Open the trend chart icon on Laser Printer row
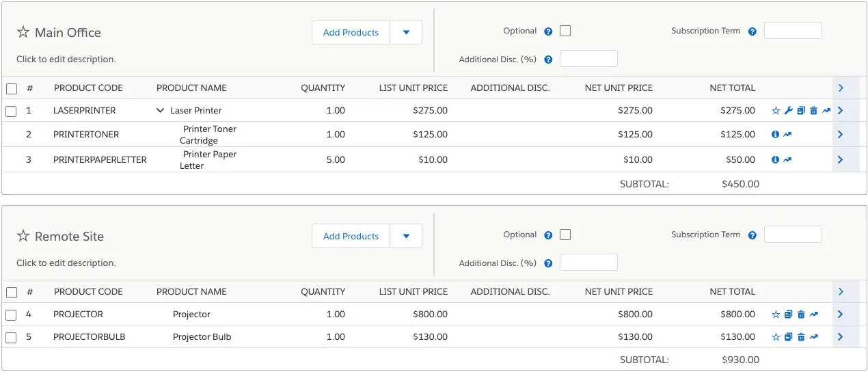The height and width of the screenshot is (372, 868). pos(826,111)
